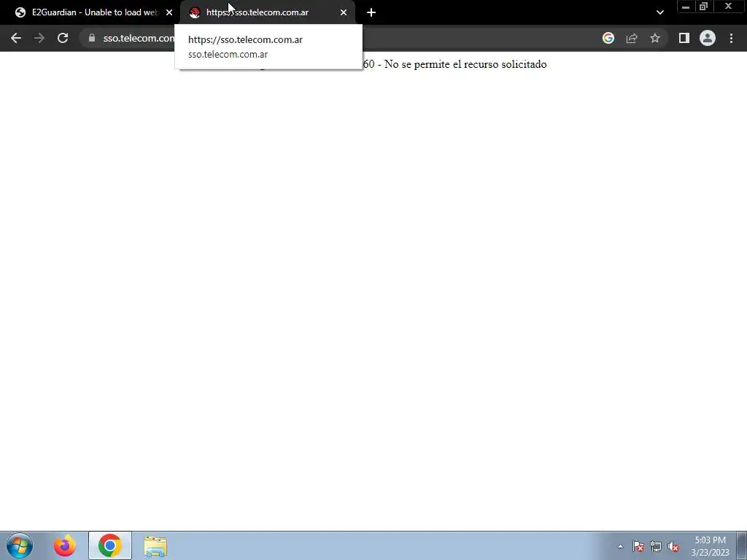Share this page using the share icon
Screen dimensions: 747x560
(632, 38)
